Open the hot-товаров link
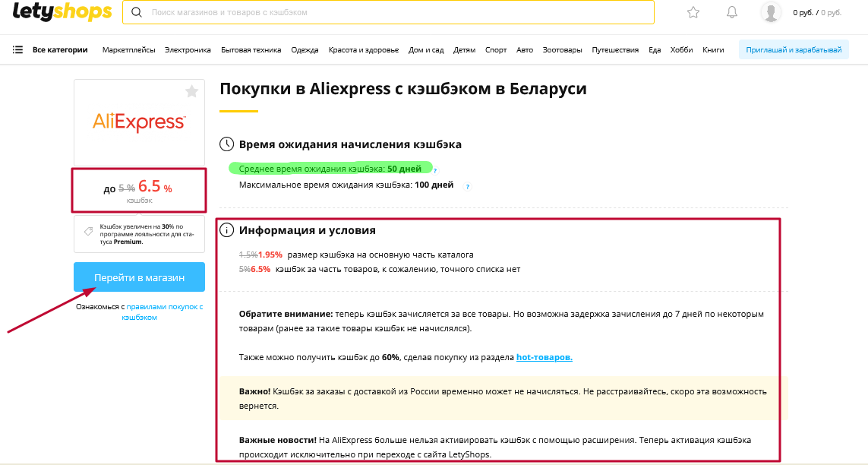Image resolution: width=868 pixels, height=465 pixels. 544,358
